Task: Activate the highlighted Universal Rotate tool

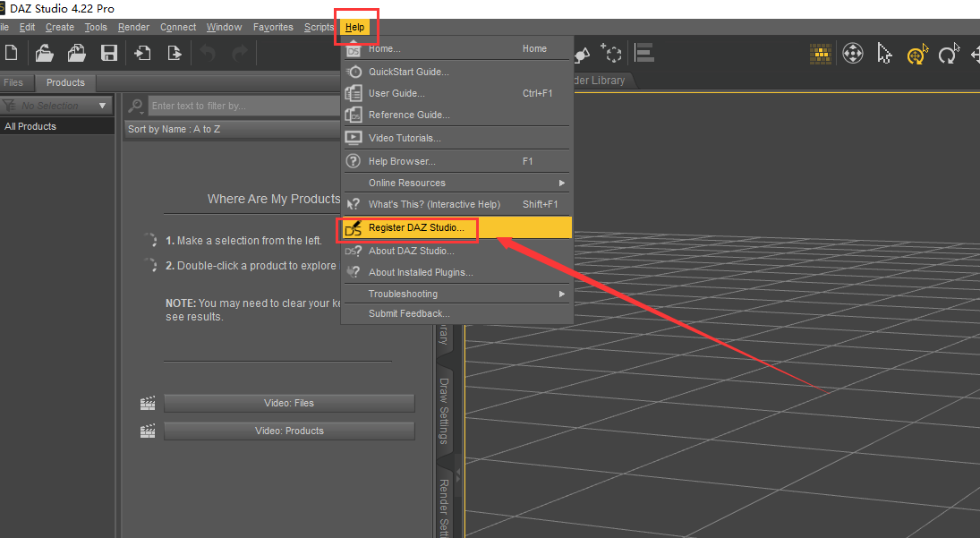Action: [916, 55]
